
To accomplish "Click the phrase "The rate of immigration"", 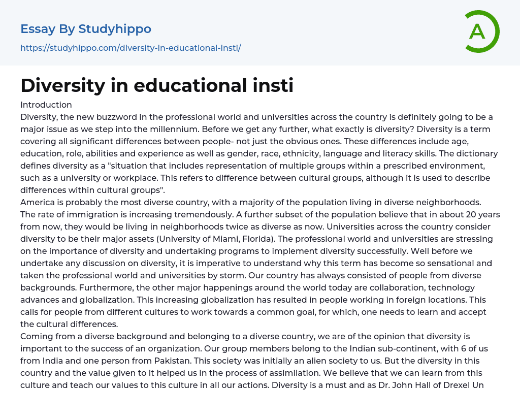I will tap(68, 214).
